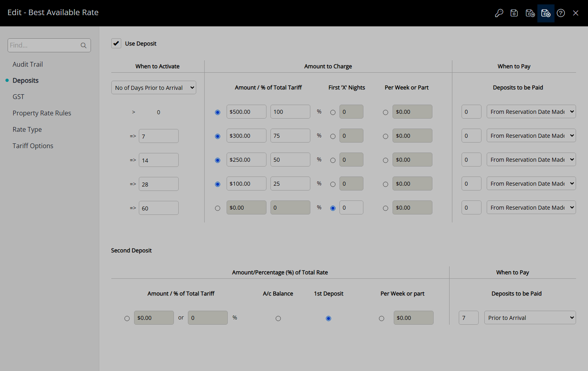Select Second Deposit Per Week or part radio
Screen dimensions: 588x371
tap(382, 319)
